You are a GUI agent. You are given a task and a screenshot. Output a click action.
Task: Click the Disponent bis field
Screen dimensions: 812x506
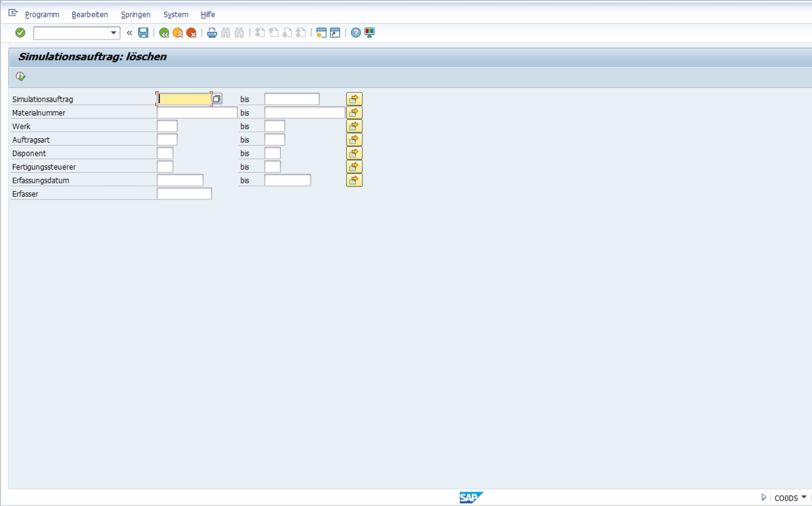click(272, 153)
